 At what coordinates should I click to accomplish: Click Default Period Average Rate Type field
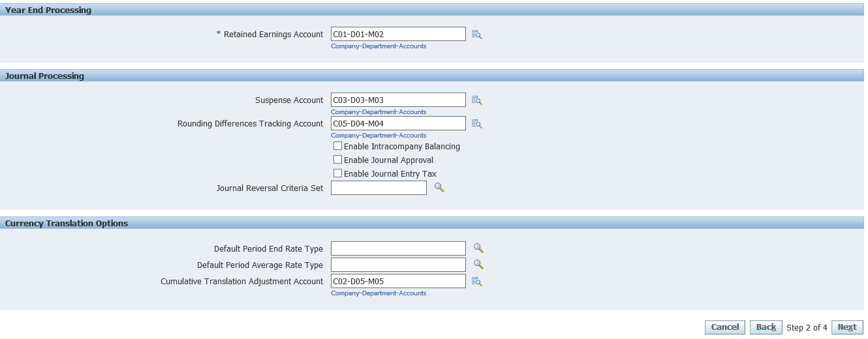398,265
